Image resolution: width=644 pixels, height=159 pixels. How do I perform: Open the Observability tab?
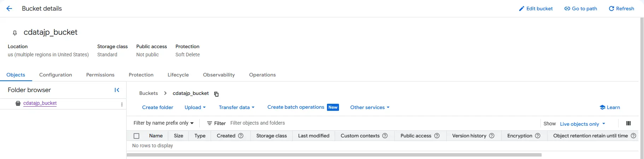tap(219, 75)
